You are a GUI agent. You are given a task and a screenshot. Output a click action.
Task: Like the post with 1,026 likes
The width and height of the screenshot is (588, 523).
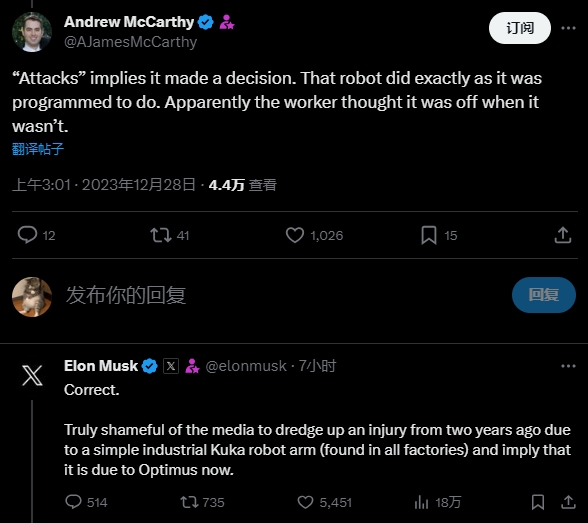295,235
